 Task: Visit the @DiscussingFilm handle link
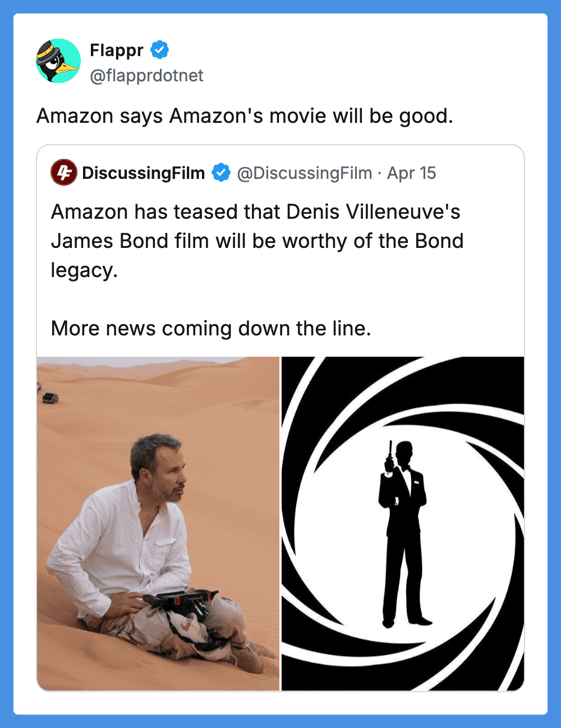[305, 173]
